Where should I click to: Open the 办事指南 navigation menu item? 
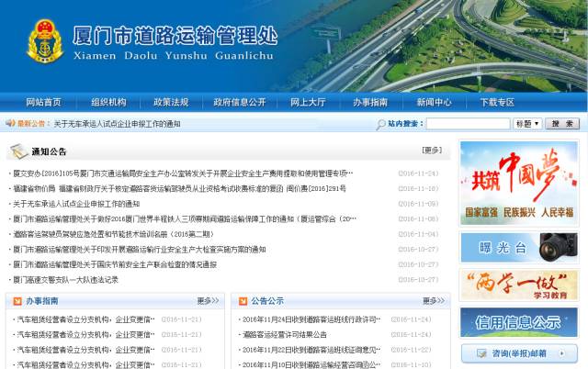[x=370, y=102]
